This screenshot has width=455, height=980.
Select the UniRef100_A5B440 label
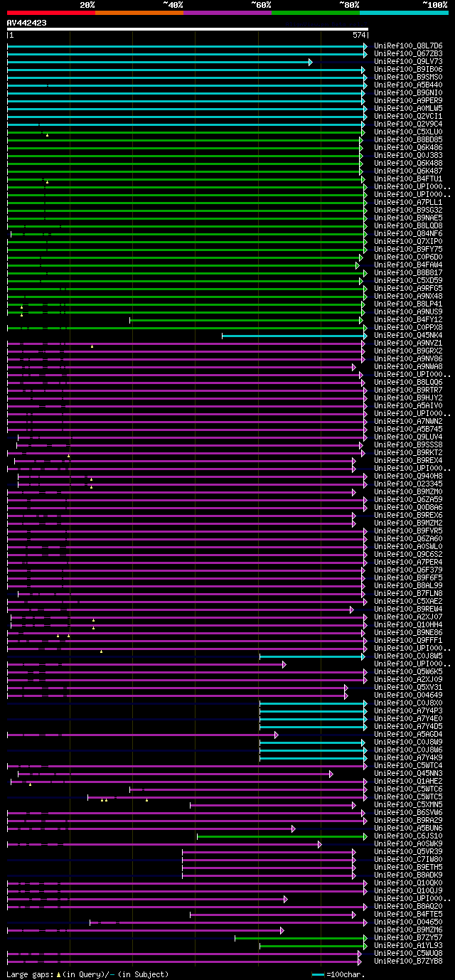[x=408, y=85]
